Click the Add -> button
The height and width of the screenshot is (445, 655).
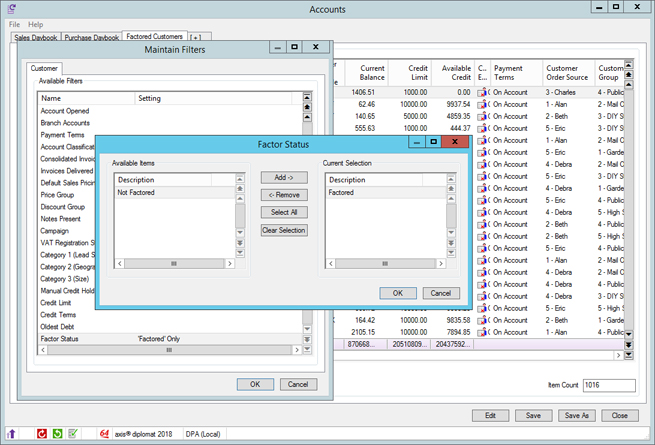click(x=284, y=177)
